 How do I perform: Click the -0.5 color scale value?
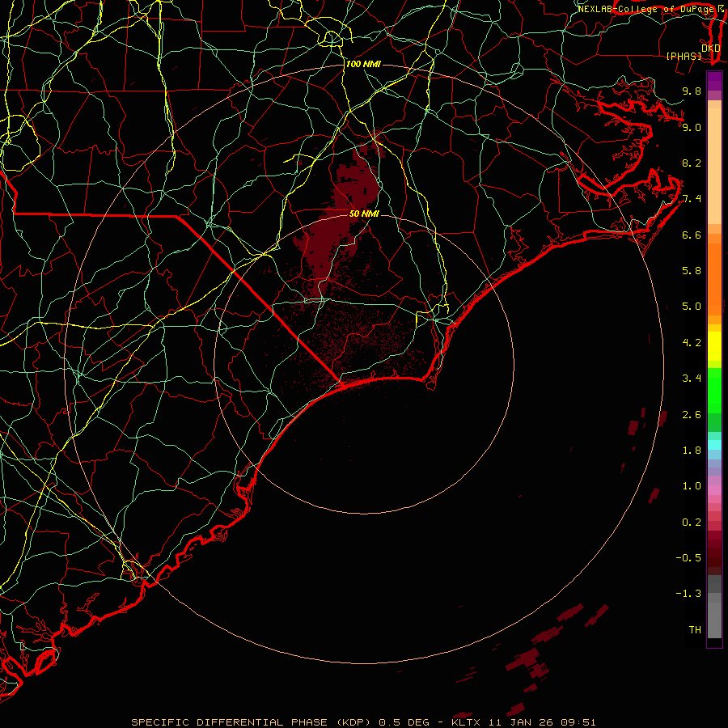coord(688,558)
